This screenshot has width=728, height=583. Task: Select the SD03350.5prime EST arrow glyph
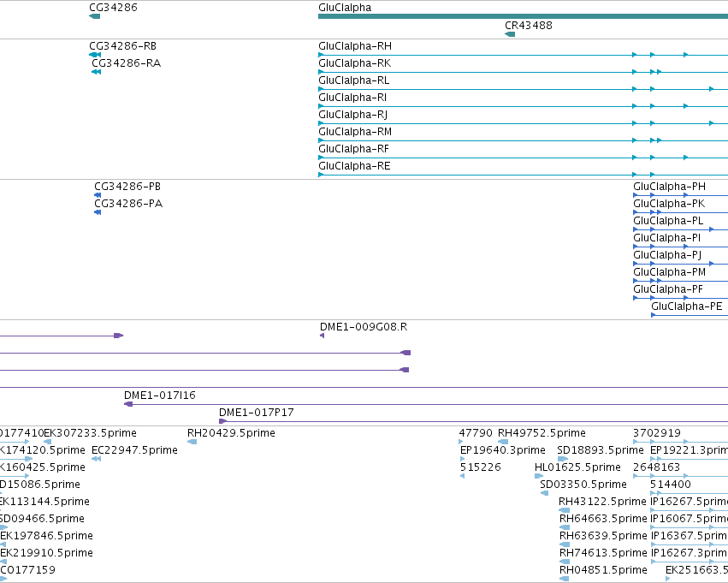click(545, 493)
